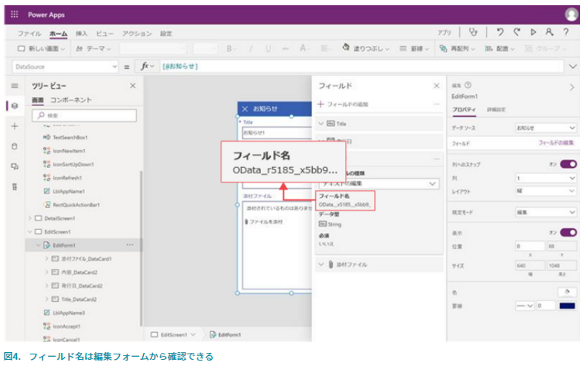Click the Power Apps waffle launcher icon

pyautogui.click(x=14, y=15)
